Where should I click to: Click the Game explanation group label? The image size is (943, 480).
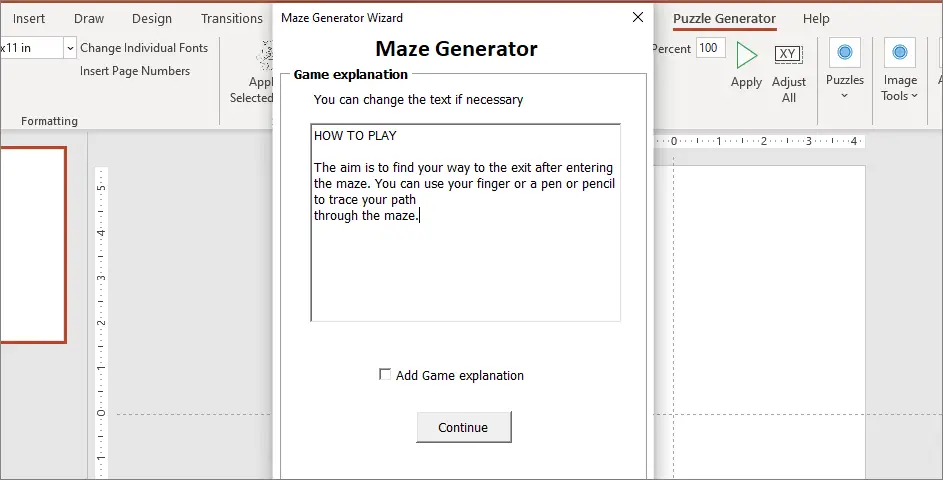(351, 75)
